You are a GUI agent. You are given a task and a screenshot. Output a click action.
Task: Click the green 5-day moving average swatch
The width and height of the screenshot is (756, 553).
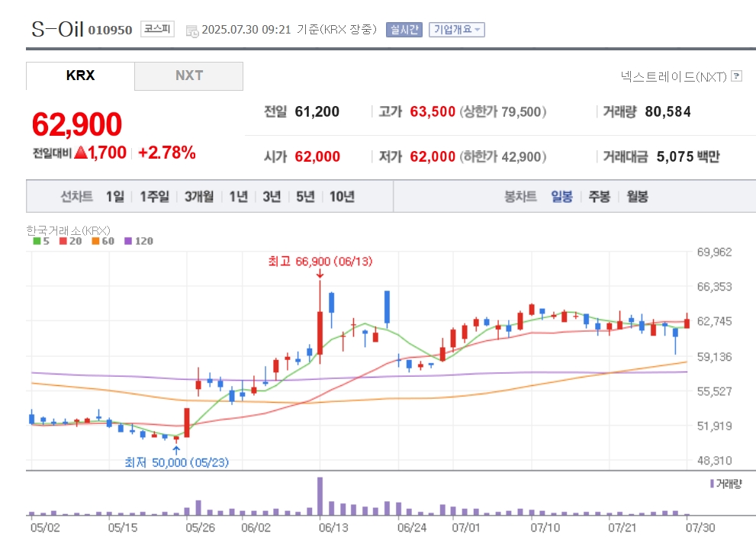pyautogui.click(x=37, y=241)
